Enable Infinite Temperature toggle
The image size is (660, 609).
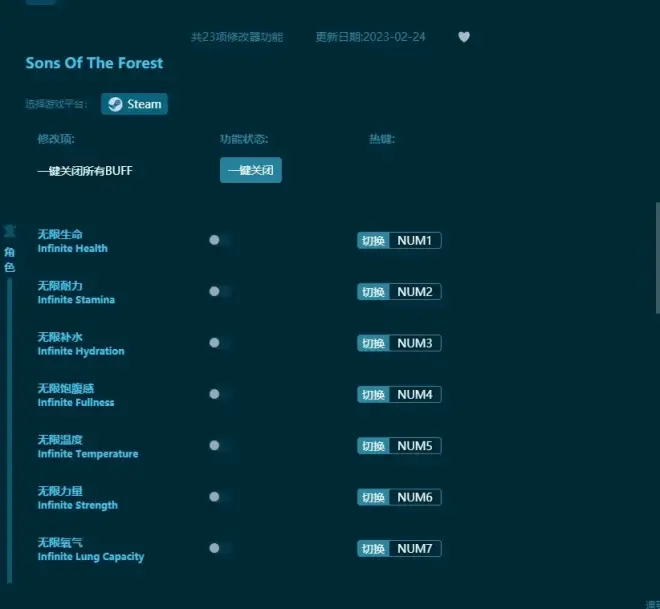pos(220,445)
